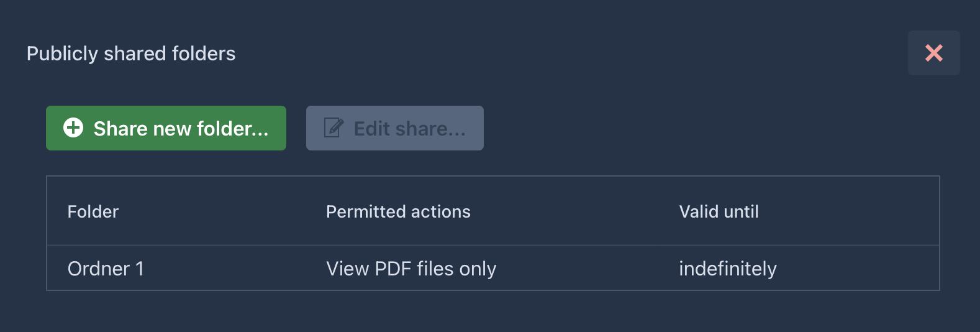Click the word Valid in the table header
Viewport: 980px width, 332px height.
pos(699,212)
